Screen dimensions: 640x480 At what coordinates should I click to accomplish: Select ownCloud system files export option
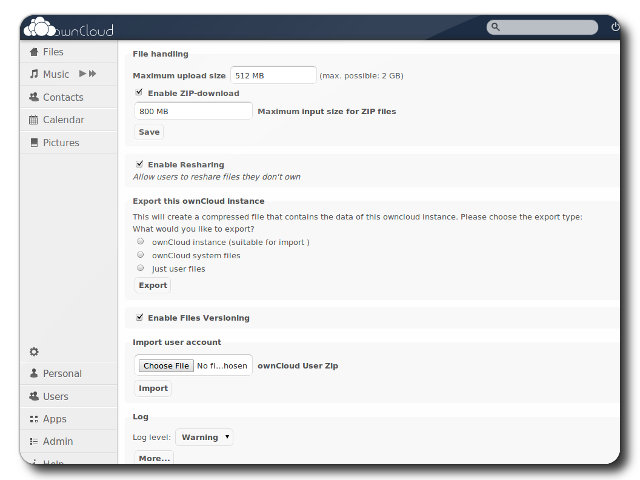[x=140, y=255]
